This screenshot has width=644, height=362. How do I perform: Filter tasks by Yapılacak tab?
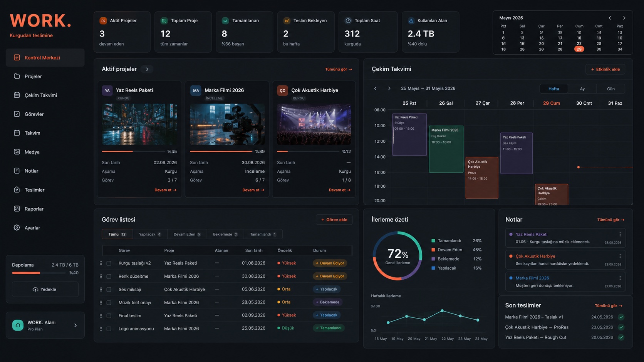tap(150, 234)
